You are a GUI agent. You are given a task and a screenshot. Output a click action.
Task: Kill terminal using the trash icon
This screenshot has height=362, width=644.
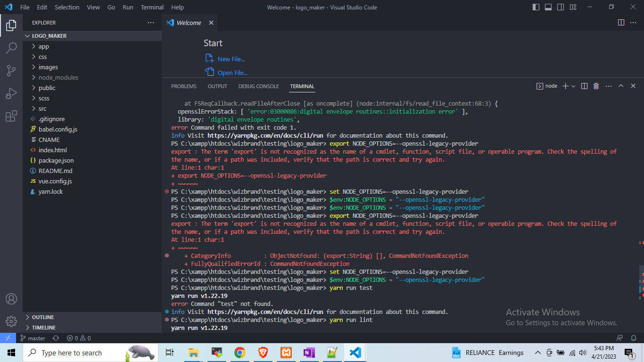[x=596, y=86]
